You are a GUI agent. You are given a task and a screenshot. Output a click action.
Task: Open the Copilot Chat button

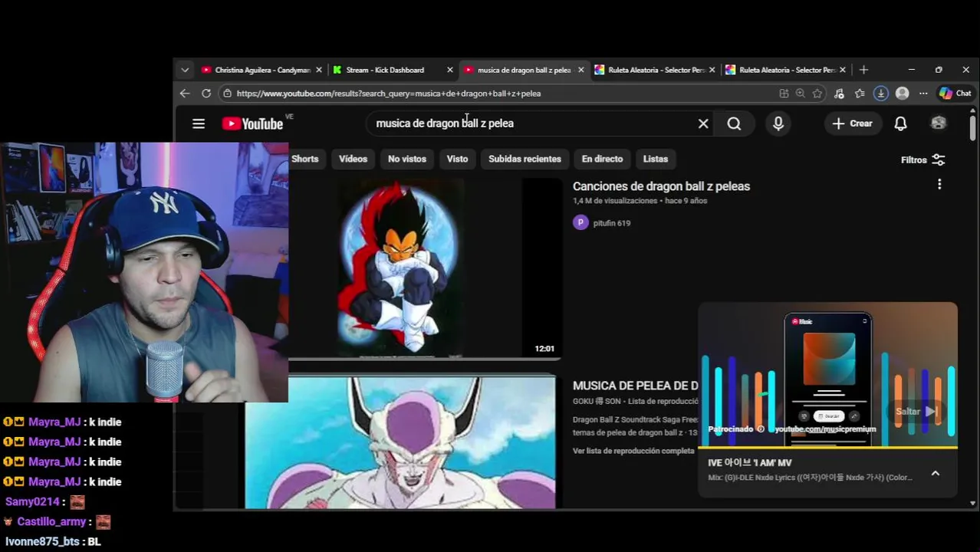tap(955, 94)
